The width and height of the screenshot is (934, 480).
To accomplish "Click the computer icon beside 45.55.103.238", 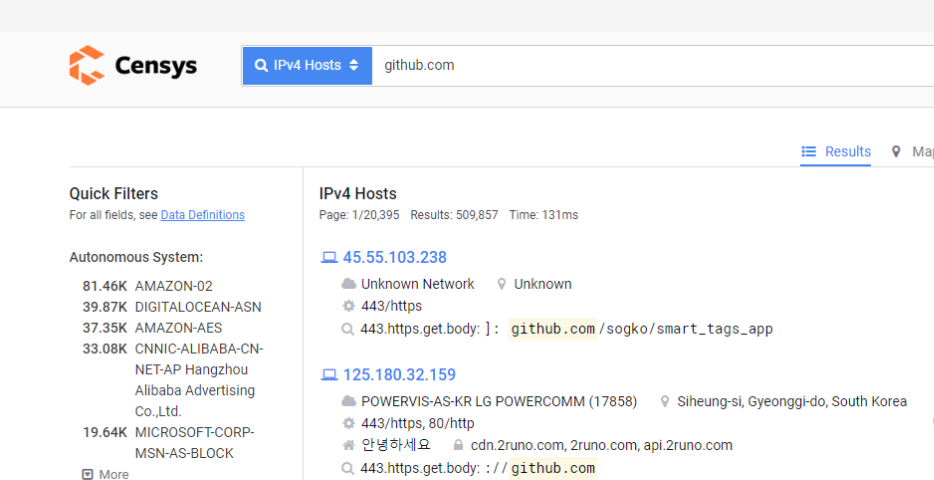I will (329, 257).
